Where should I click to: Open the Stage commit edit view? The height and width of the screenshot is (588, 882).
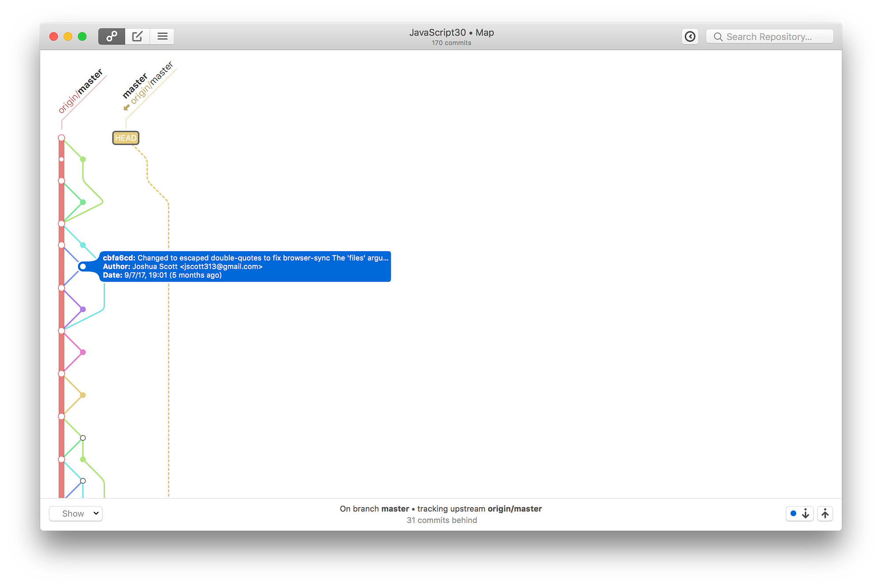[x=137, y=36]
